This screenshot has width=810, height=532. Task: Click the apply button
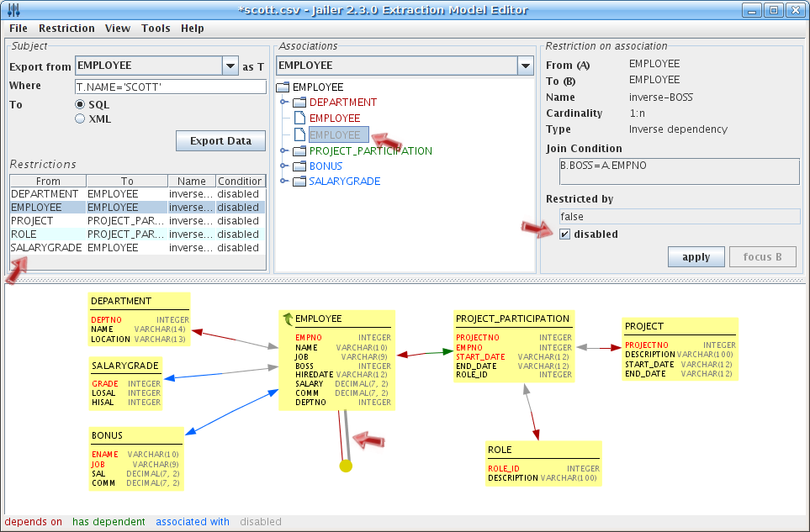click(696, 257)
